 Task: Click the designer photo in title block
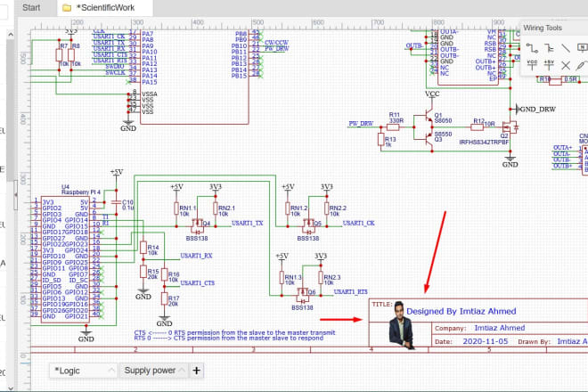402,325
